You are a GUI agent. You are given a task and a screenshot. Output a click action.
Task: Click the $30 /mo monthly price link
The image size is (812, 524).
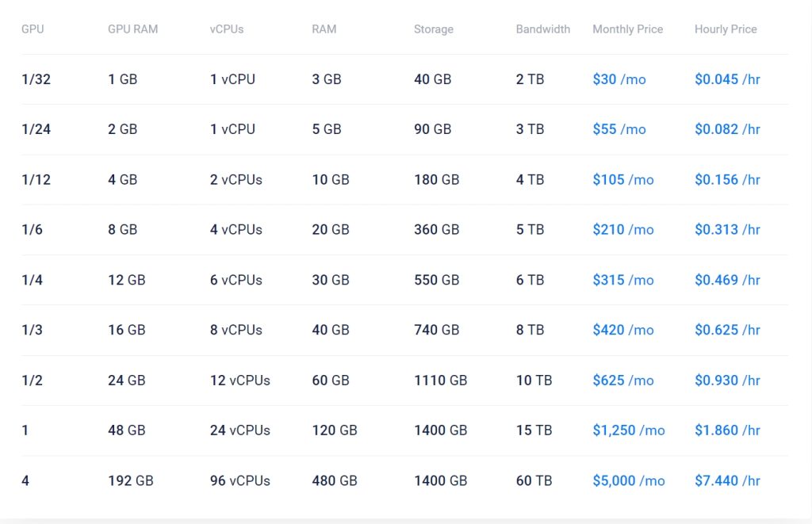[x=619, y=79]
